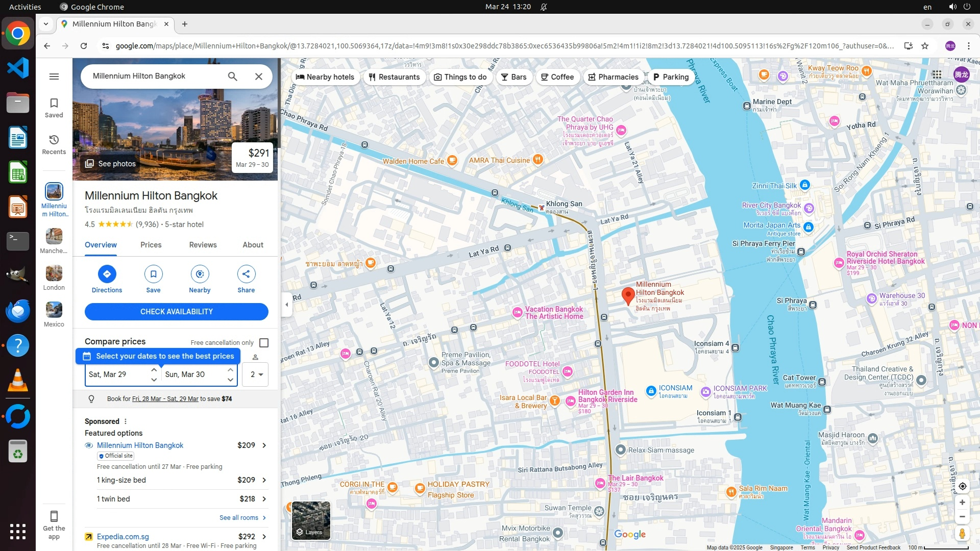Open the Layers map view thumbnail
Image resolution: width=980 pixels, height=551 pixels.
311,520
